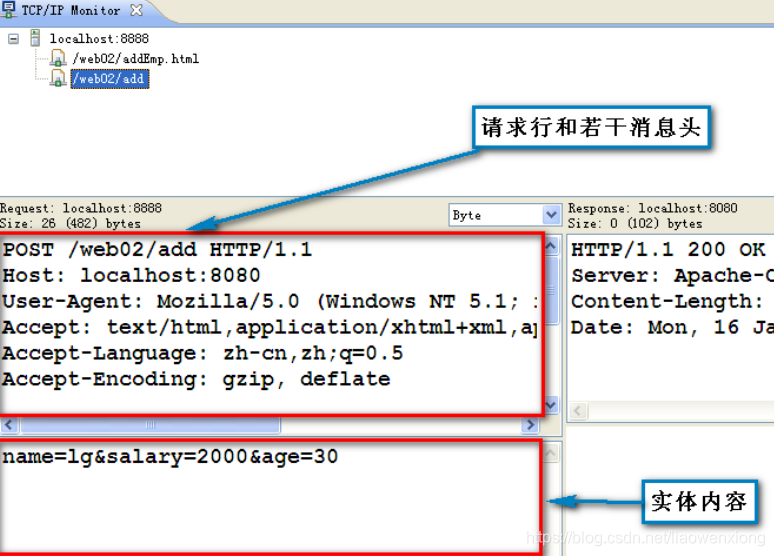Click the Accept-Language header line

pos(203,354)
